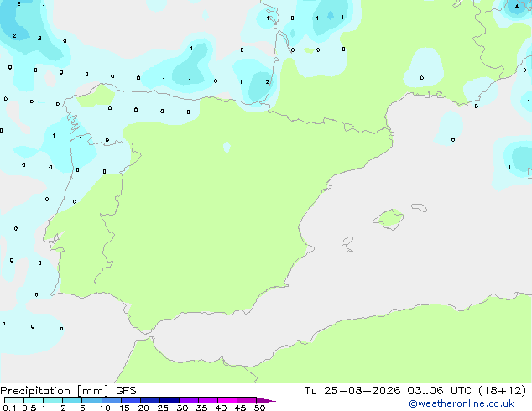The image size is (532, 411).
Task: Click the legend label '25'
Action: (163, 408)
